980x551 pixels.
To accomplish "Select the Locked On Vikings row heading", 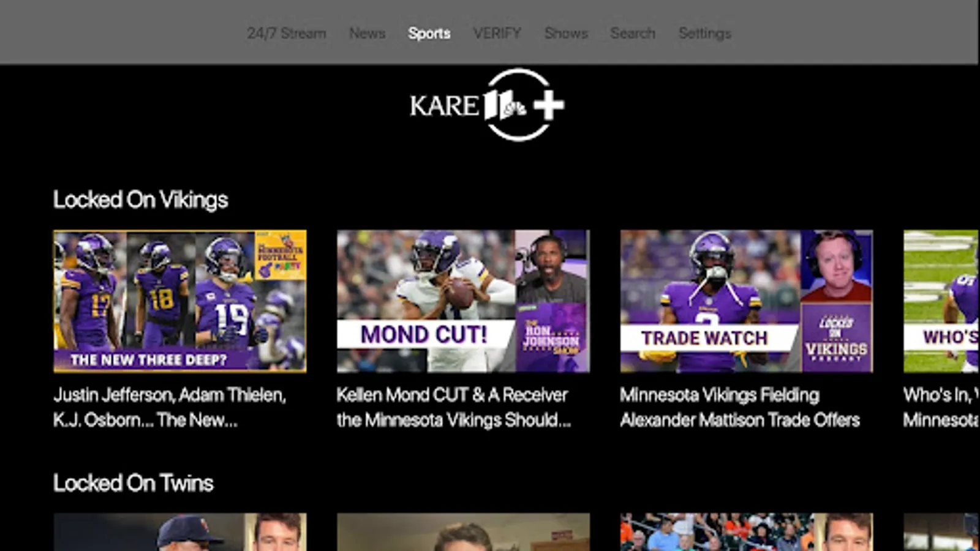I will [140, 200].
